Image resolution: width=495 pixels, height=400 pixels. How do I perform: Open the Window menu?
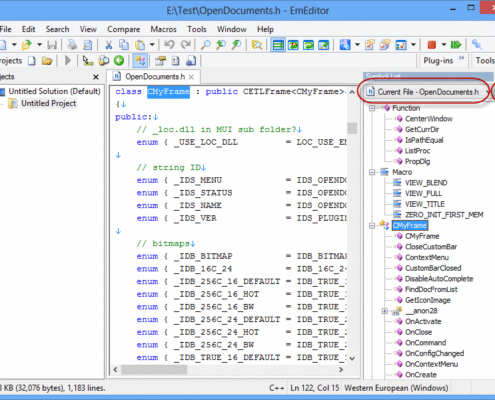[x=232, y=29]
